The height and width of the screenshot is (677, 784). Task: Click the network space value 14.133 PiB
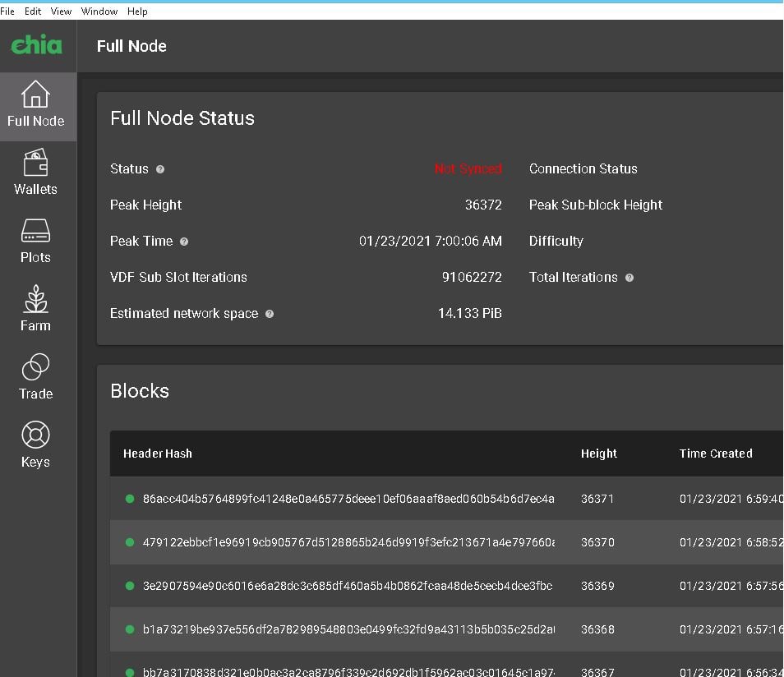point(469,313)
